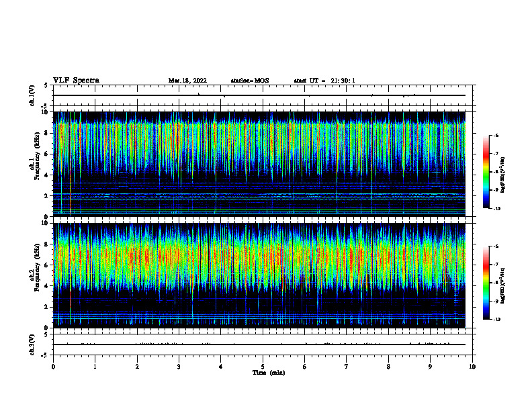Screen dimensions: 532x411
Task: Click the "VLF Spectra" title text
Action: pos(76,81)
